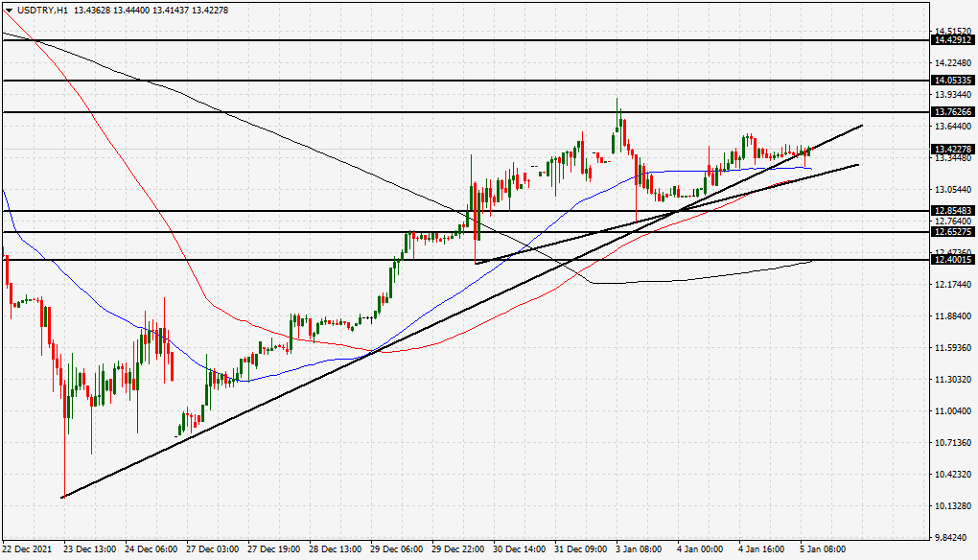Click the 11.59360 price scale value

coord(953,347)
